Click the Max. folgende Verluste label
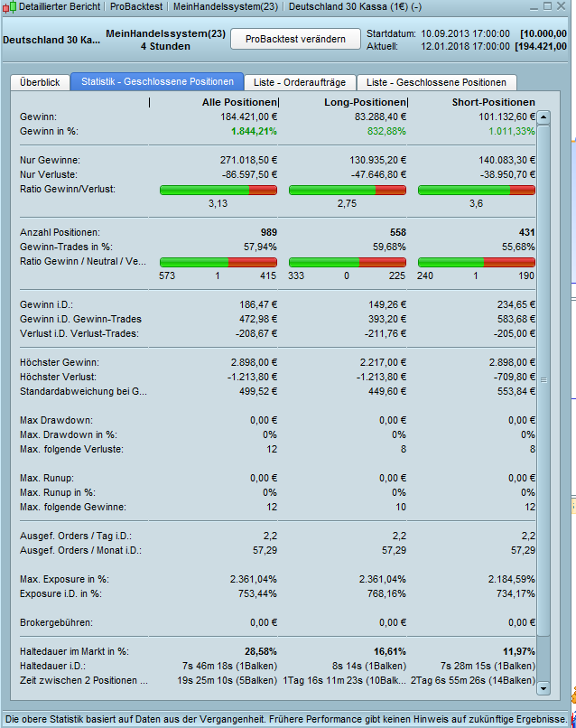 coord(71,449)
